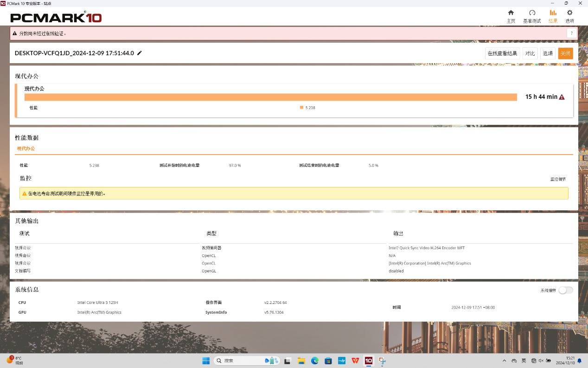Click the question mark help icon
The image size is (588, 368).
571,33
